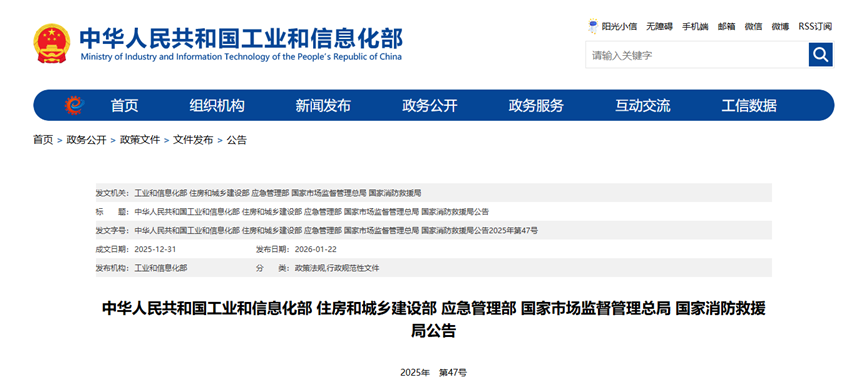Click 首页 in the breadcrumb
850x388 pixels.
[x=43, y=140]
